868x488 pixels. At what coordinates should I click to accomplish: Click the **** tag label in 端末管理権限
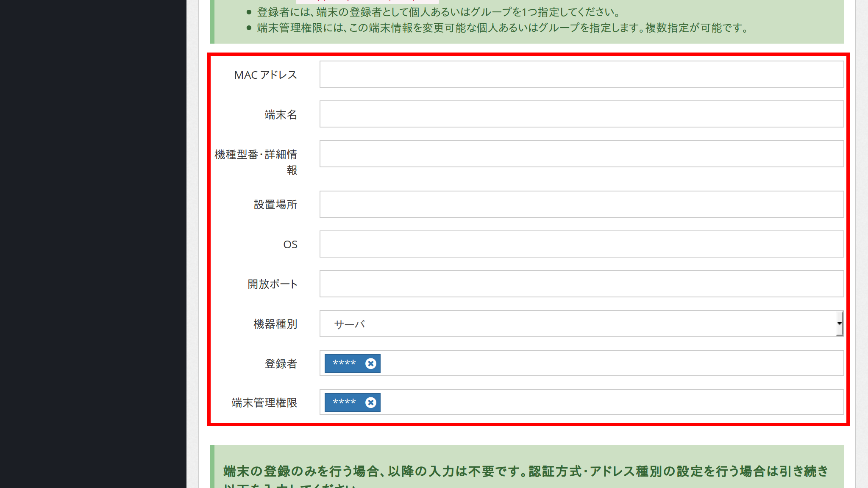pos(344,402)
